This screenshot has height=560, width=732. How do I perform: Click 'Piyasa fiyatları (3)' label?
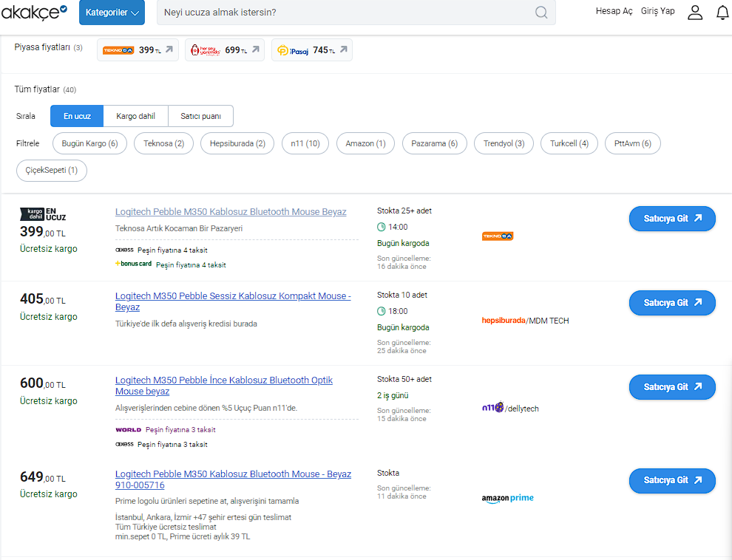[49, 47]
